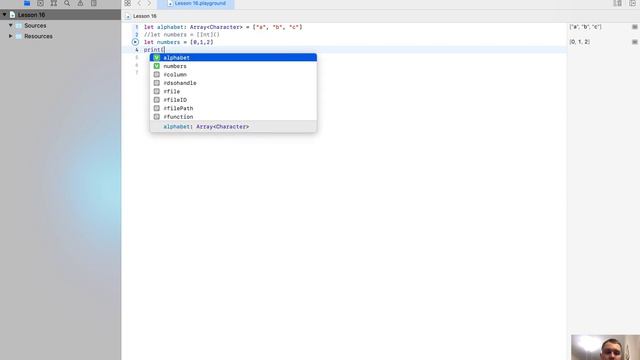The height and width of the screenshot is (360, 640).
Task: Click the Sources folder icon
Action: click(19, 25)
